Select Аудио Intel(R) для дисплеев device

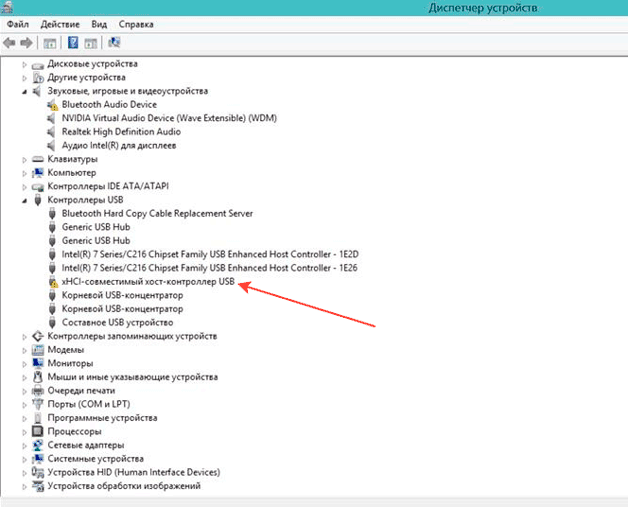click(x=119, y=145)
